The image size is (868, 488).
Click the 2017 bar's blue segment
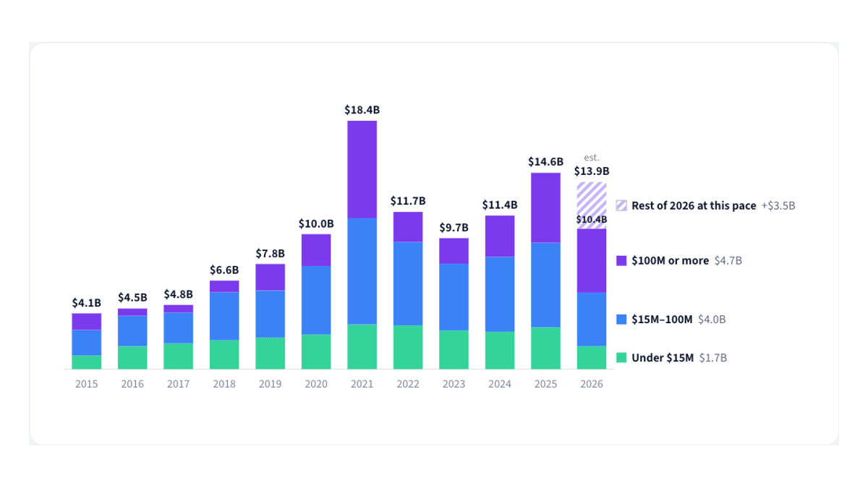point(178,328)
